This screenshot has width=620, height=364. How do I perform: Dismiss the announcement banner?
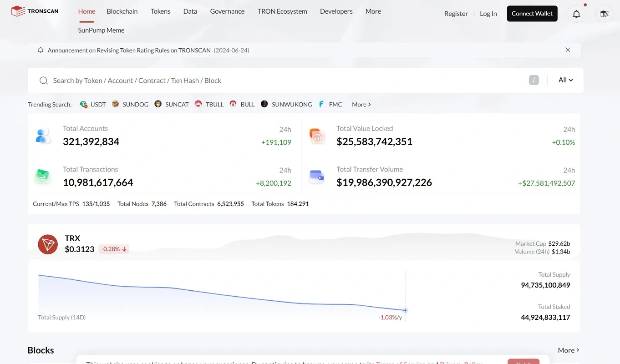point(568,50)
